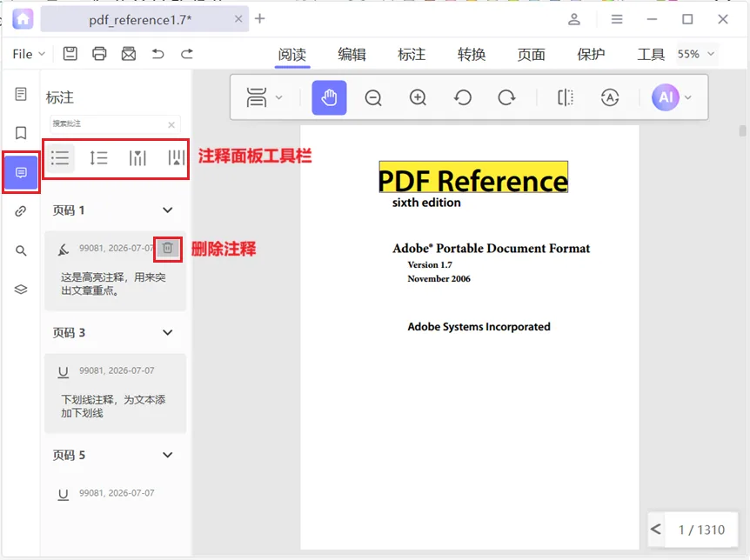The image size is (750, 560).
Task: Switch to the 页面 tab
Action: point(532,55)
